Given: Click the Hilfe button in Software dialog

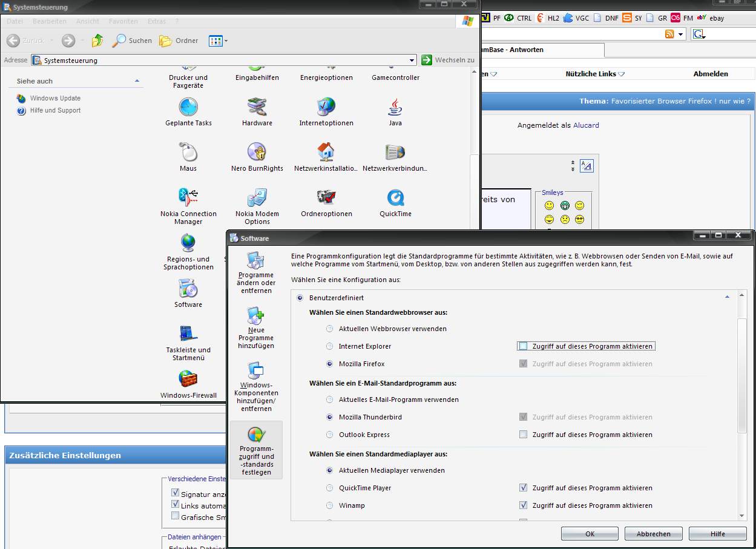Looking at the screenshot, I should (x=718, y=534).
